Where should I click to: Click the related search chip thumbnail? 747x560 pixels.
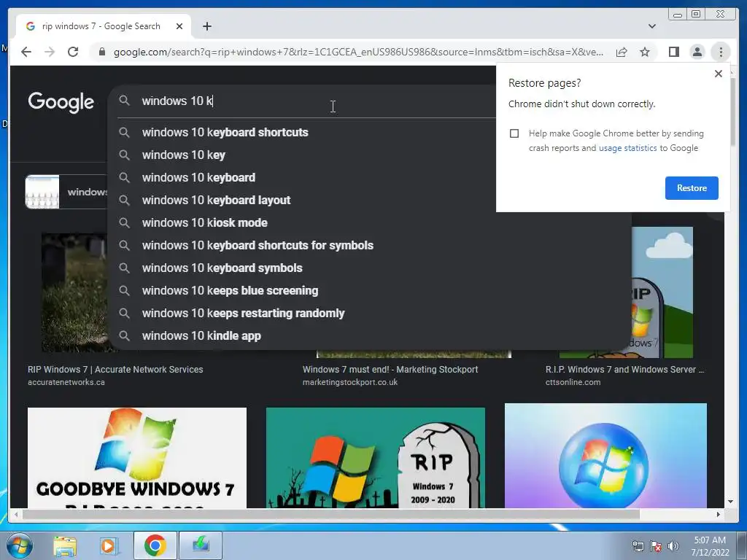[42, 192]
